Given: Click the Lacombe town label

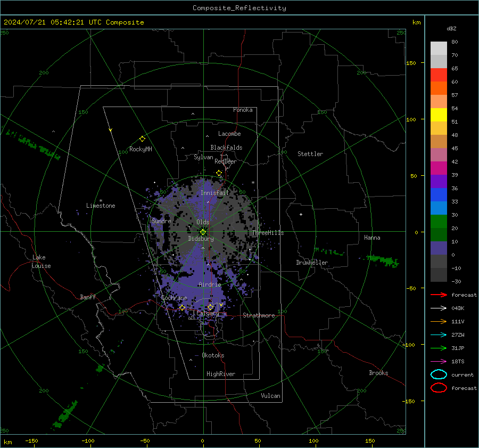Looking at the screenshot, I should click(x=229, y=134).
